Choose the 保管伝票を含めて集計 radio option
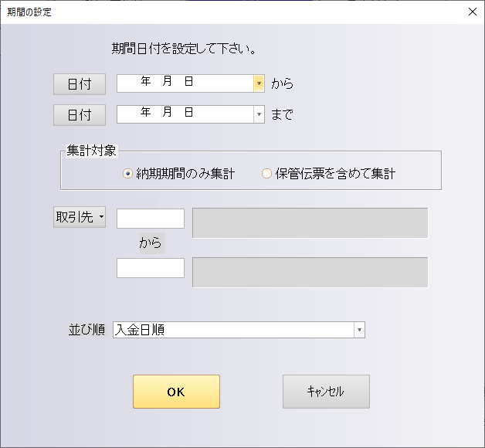The height and width of the screenshot is (448, 485). click(266, 174)
